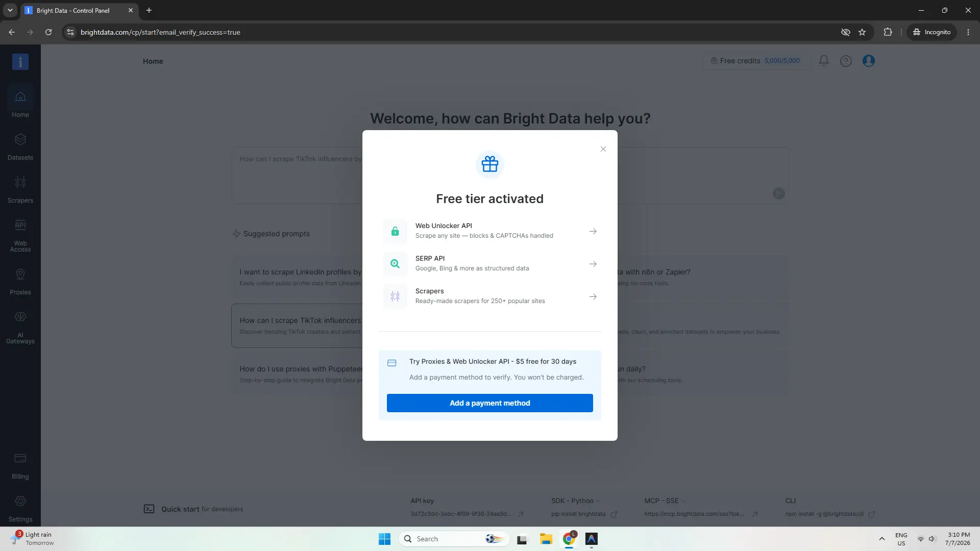Viewport: 980px width, 551px height.
Task: Open a new browser tab
Action: click(149, 10)
